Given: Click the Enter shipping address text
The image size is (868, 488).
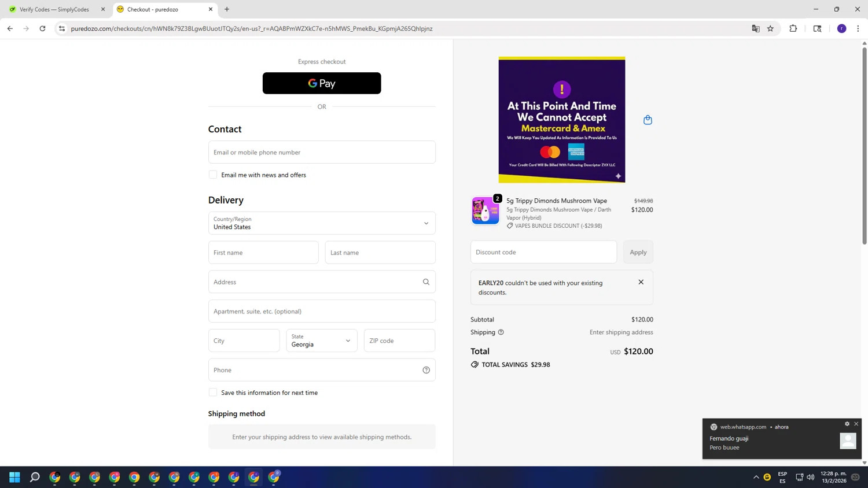Looking at the screenshot, I should [x=621, y=332].
